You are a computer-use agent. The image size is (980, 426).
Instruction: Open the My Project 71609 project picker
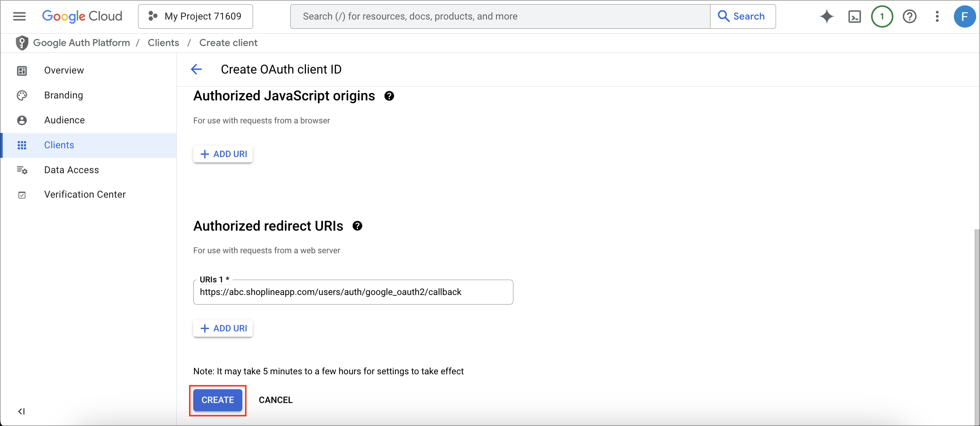click(x=196, y=16)
